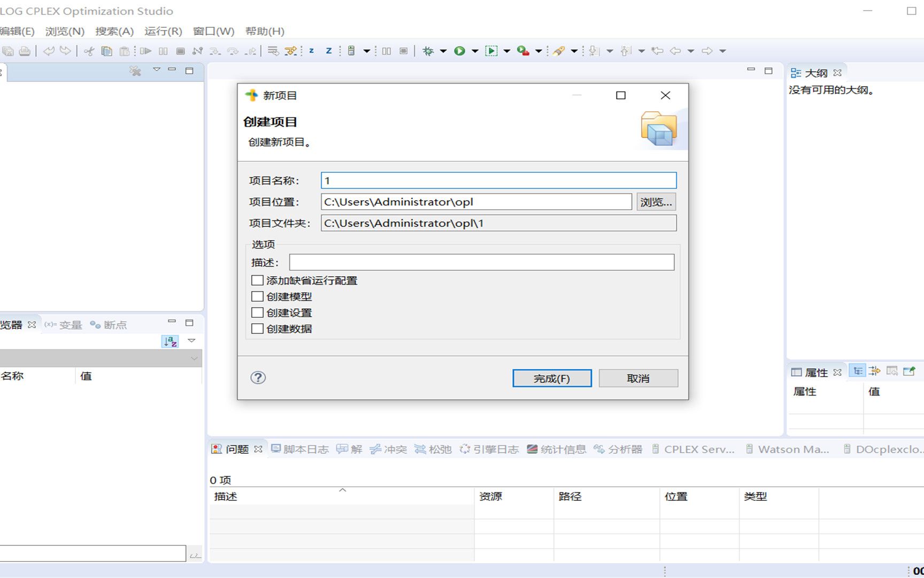The width and height of the screenshot is (924, 578).
Task: Click the Print toolbar icon
Action: pyautogui.click(x=25, y=51)
